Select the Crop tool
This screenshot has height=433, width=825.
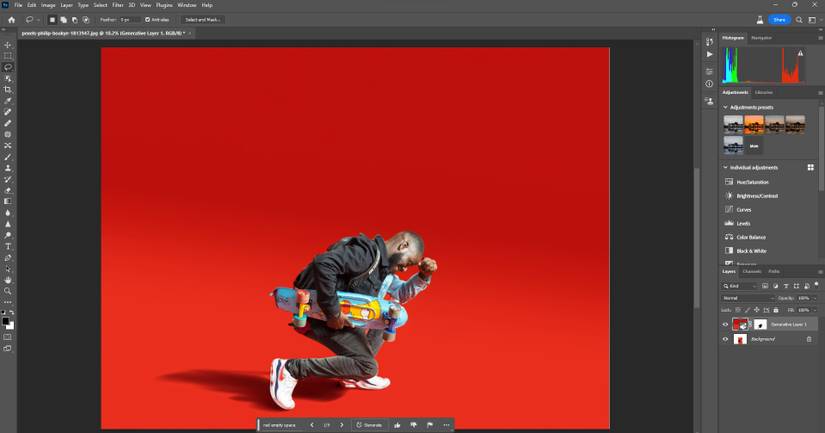coord(7,89)
